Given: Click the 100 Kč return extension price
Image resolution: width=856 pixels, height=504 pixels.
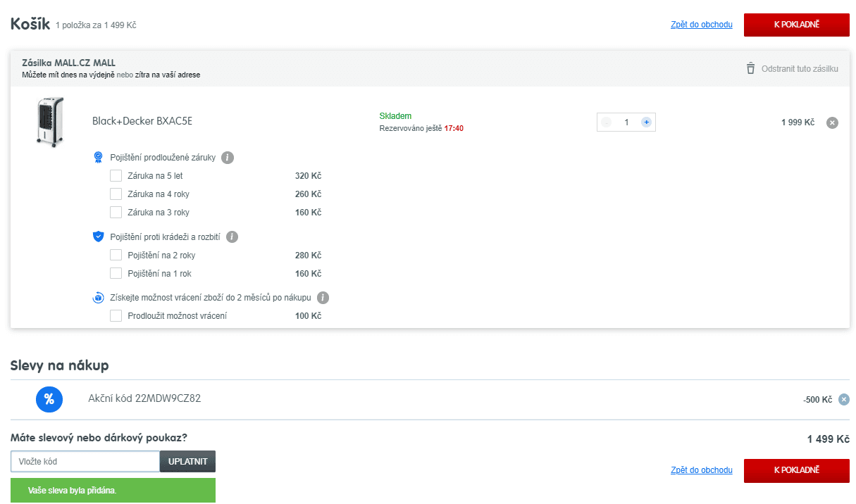Looking at the screenshot, I should point(308,316).
